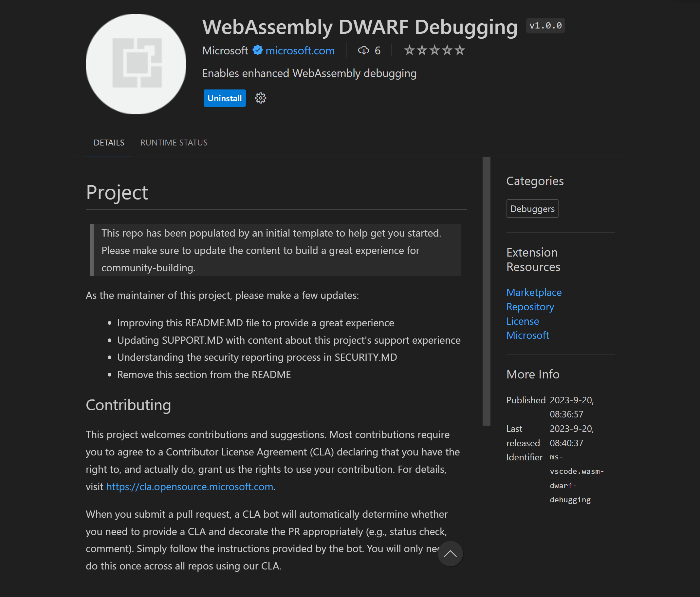Open the Repository link

tap(530, 307)
